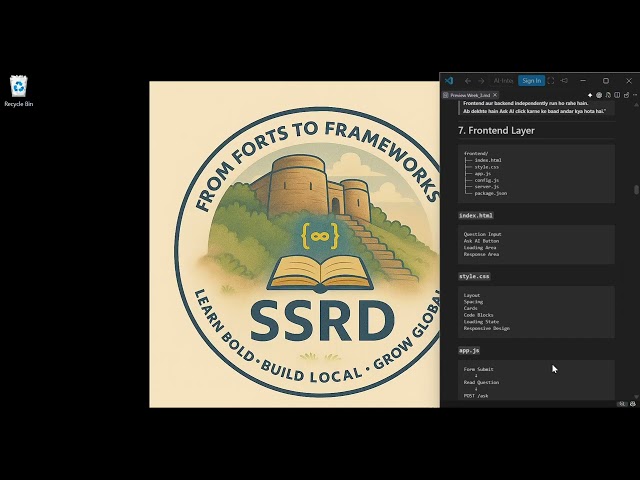Click the round globe icon in editor toolbar
The image size is (640, 480).
click(x=599, y=95)
